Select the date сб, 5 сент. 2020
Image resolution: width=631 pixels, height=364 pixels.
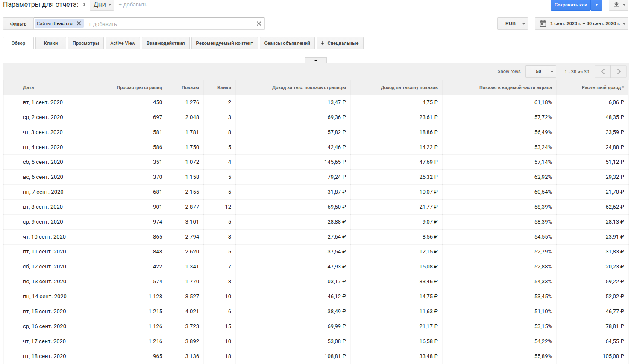coord(43,162)
